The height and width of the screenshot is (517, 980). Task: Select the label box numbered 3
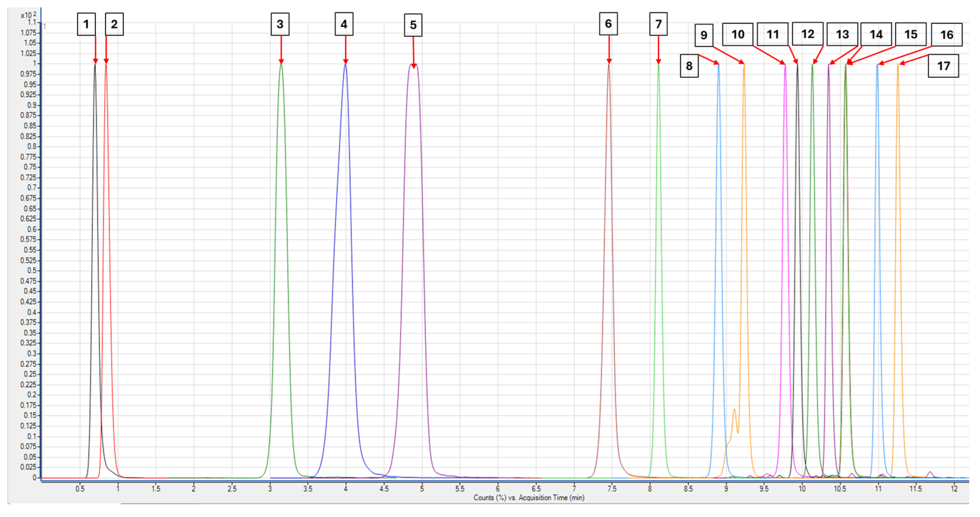[x=280, y=24]
